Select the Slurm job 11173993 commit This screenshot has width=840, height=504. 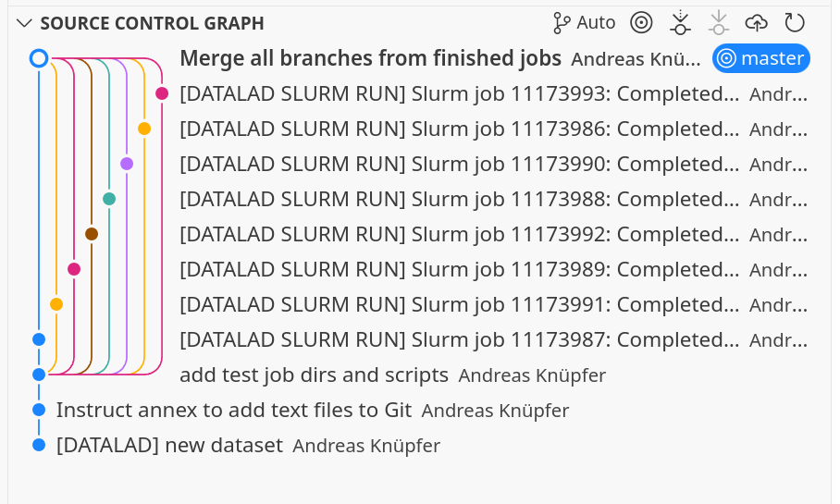[x=459, y=93]
